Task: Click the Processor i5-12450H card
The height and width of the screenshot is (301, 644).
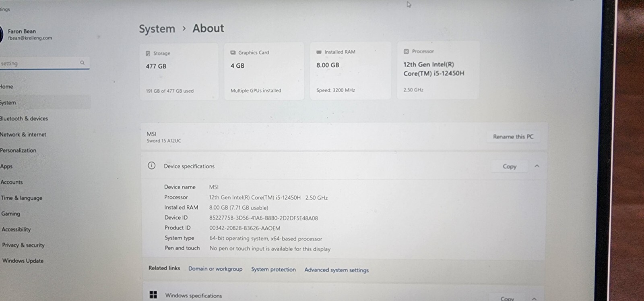Action: (438, 70)
